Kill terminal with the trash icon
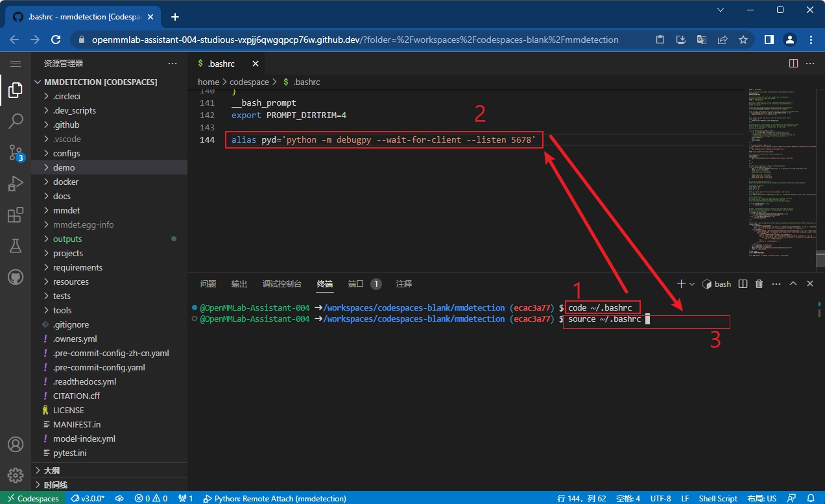The width and height of the screenshot is (825, 504). 759,284
